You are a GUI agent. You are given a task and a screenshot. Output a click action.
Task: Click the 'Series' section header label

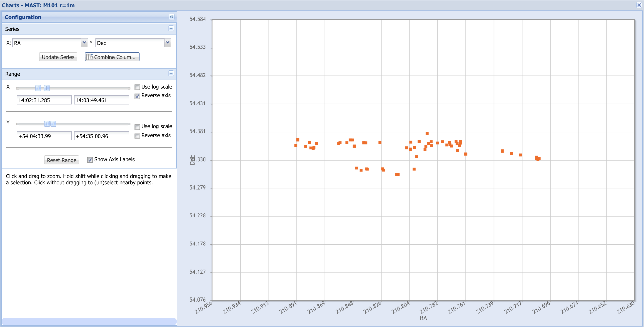[12, 29]
